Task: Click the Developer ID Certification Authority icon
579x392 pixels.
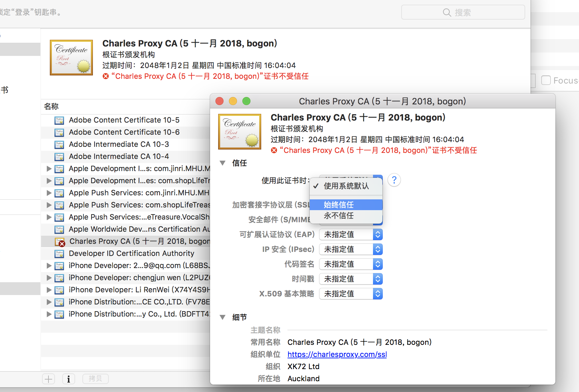Action: [59, 254]
